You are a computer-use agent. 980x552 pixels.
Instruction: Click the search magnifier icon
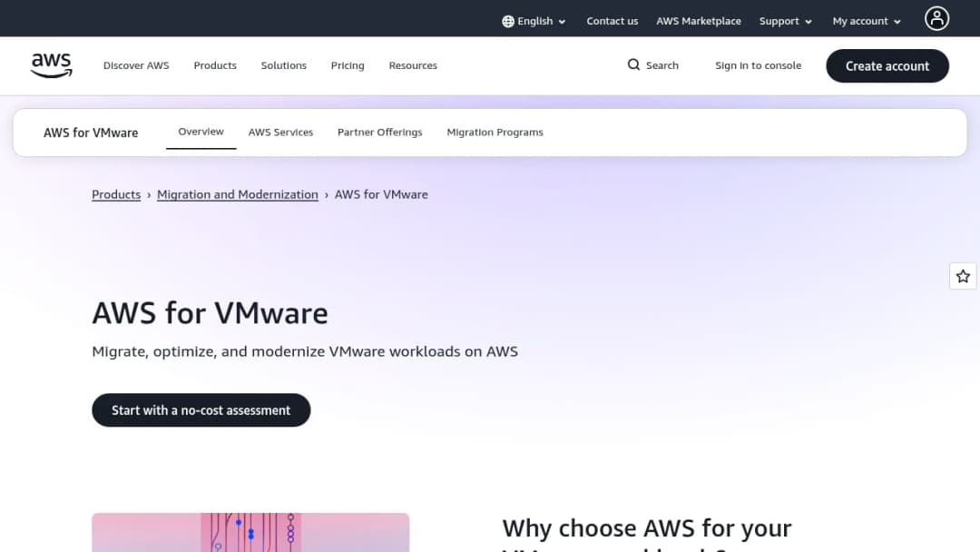[x=633, y=65]
